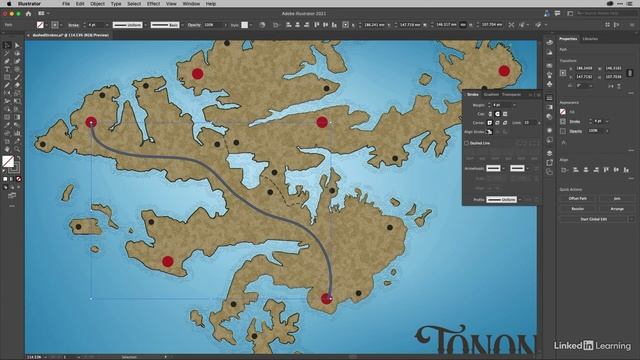The height and width of the screenshot is (360, 640).
Task: Click the Home icon in the title bar
Action: [28, 13]
